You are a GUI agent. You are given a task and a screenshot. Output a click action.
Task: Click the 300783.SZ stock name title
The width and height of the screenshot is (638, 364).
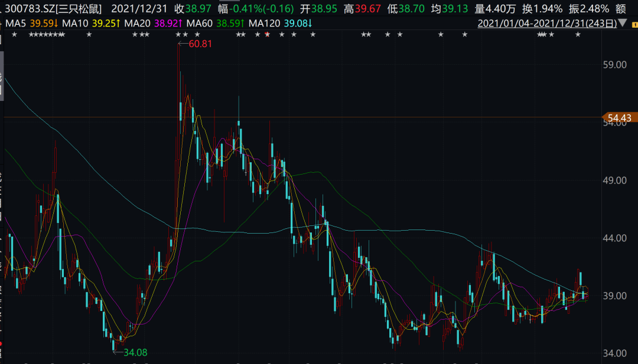click(53, 8)
